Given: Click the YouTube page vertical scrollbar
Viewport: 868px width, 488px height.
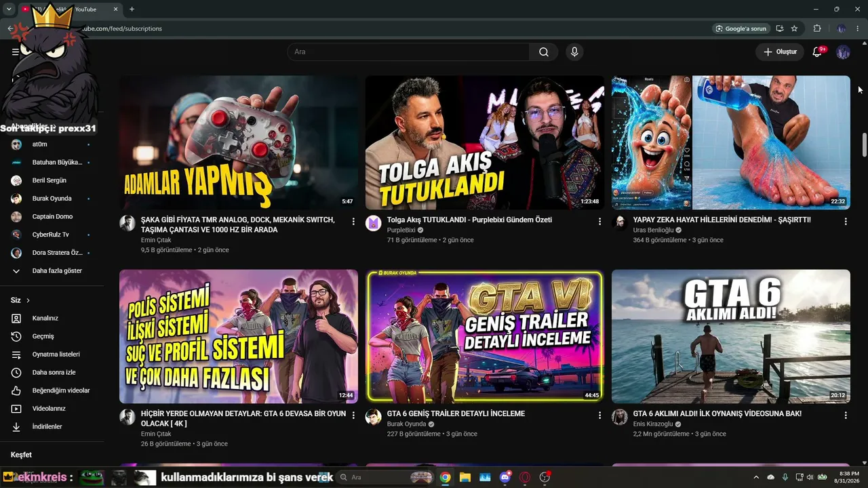Looking at the screenshot, I should click(x=864, y=146).
